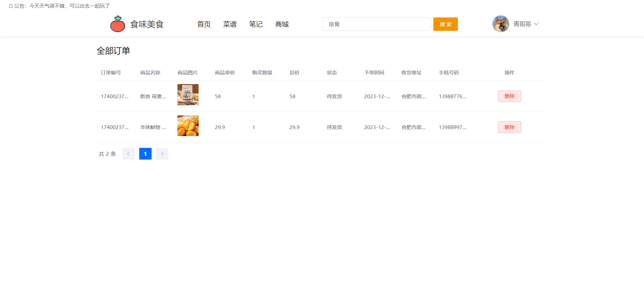Click the unit price 58 cell

pyautogui.click(x=218, y=97)
